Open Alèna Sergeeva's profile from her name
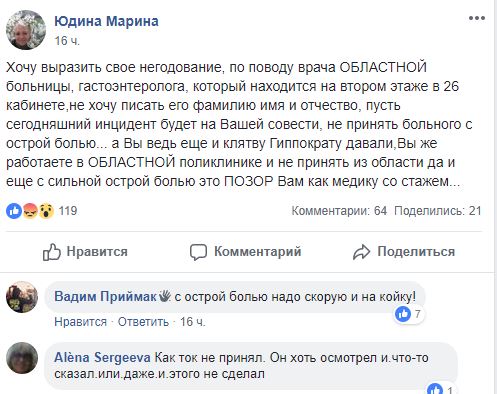 [x=102, y=358]
